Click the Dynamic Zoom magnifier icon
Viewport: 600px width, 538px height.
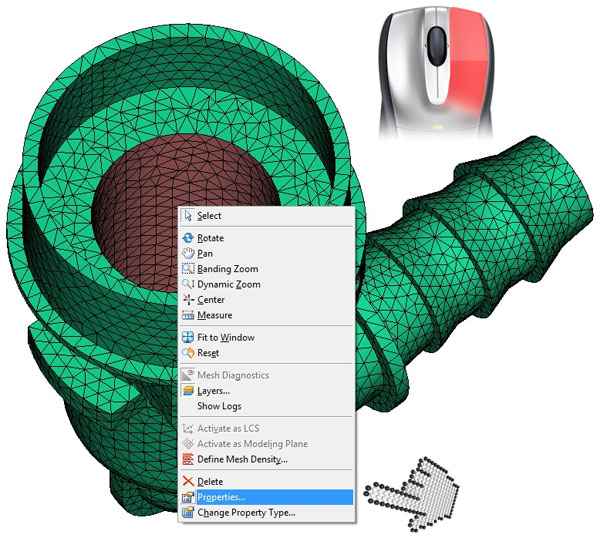(x=188, y=285)
